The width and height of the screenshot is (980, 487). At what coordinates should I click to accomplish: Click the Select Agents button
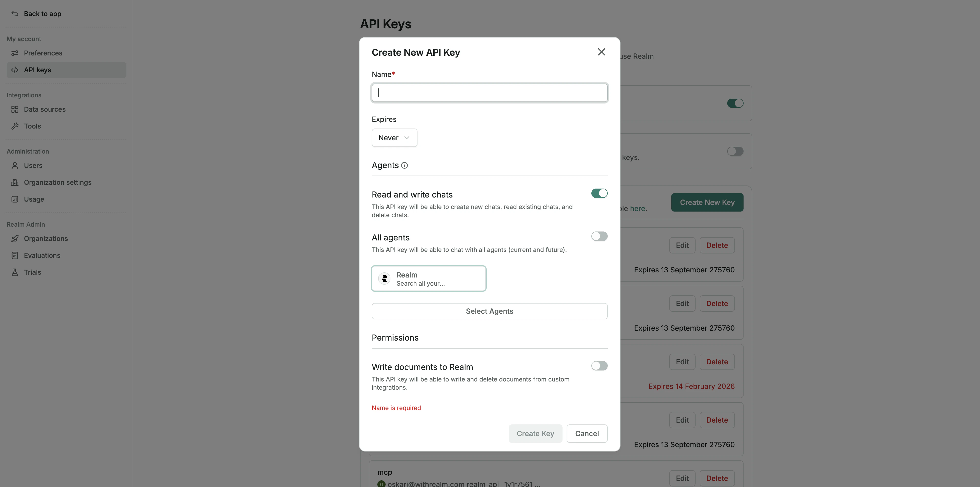(489, 311)
